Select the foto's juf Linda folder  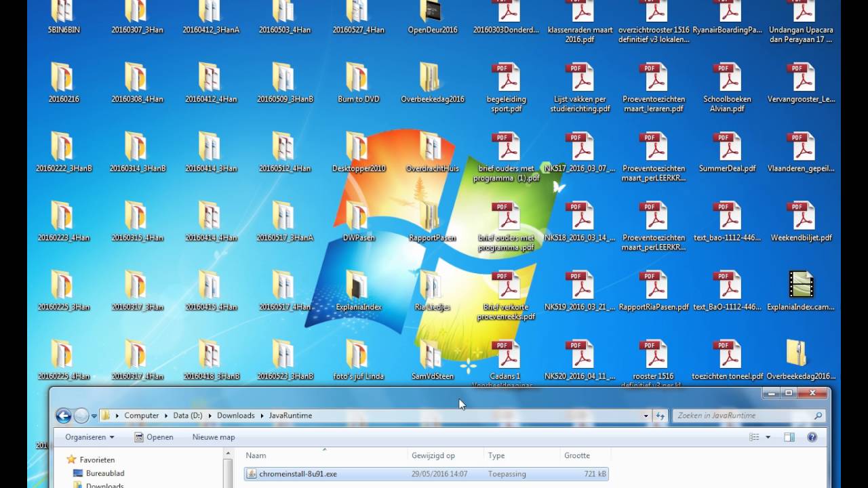[x=358, y=354]
